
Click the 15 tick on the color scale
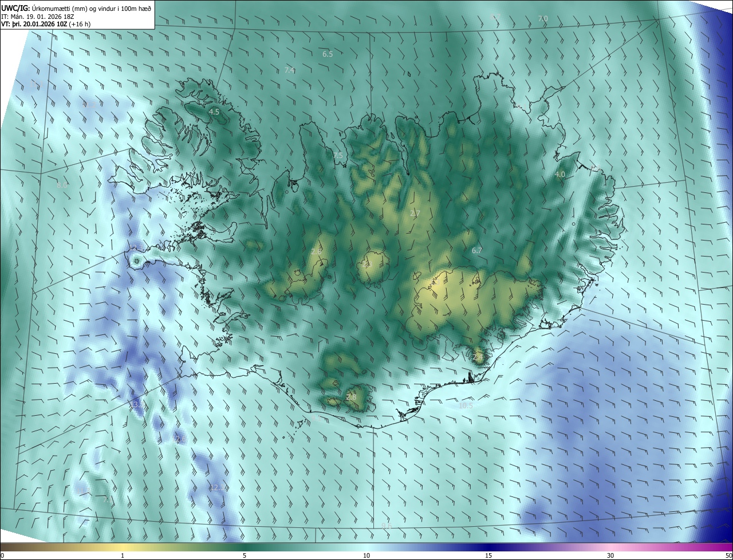pos(488,555)
